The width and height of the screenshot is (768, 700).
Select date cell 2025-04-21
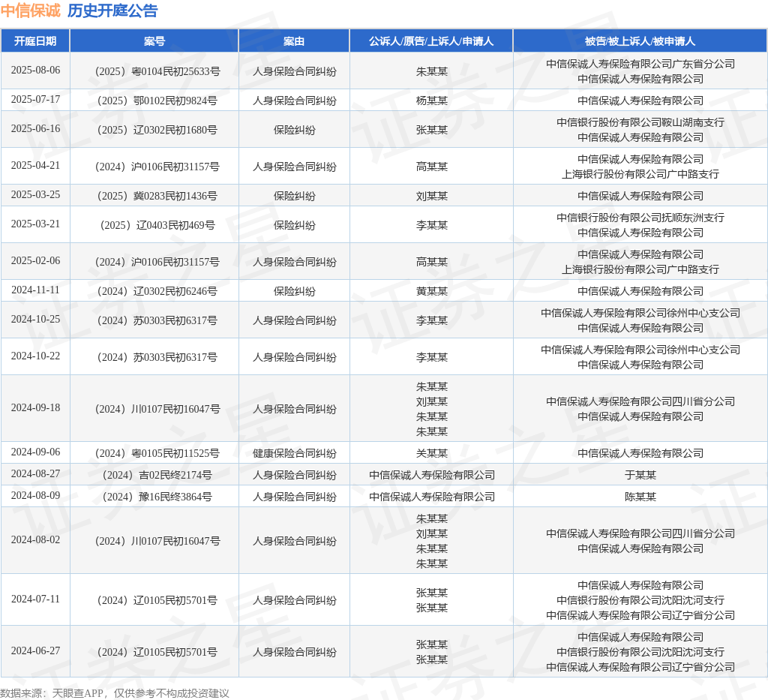35,165
